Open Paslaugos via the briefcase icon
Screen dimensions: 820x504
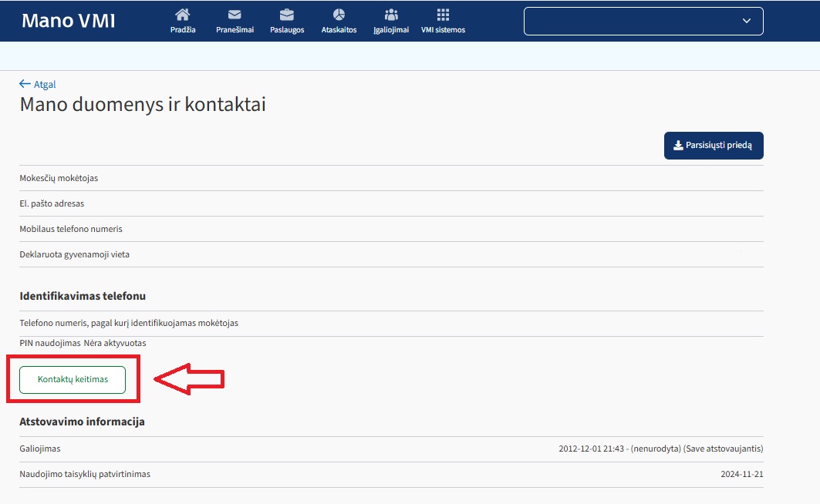point(287,15)
